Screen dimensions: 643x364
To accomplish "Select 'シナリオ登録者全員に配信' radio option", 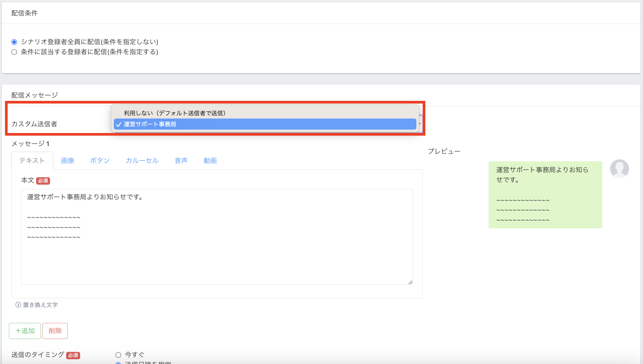I will click(x=14, y=42).
